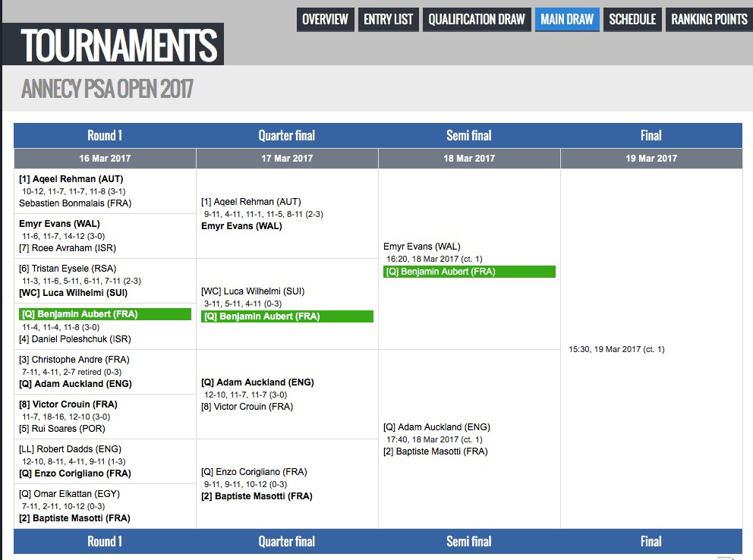This screenshot has width=753, height=560.
Task: Click the 16 Mar 2017 date header
Action: coord(105,159)
